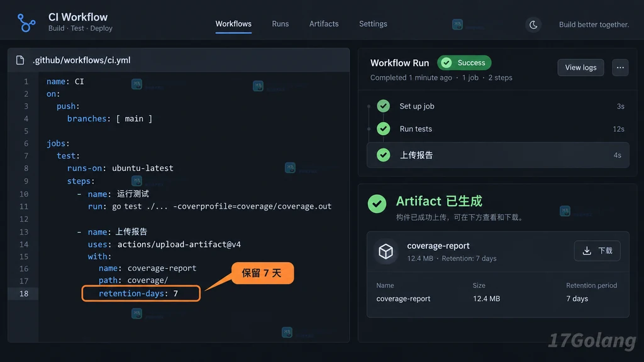Click the check icon for 上传报告 step
Viewport: 644px width, 362px height.
tap(383, 155)
